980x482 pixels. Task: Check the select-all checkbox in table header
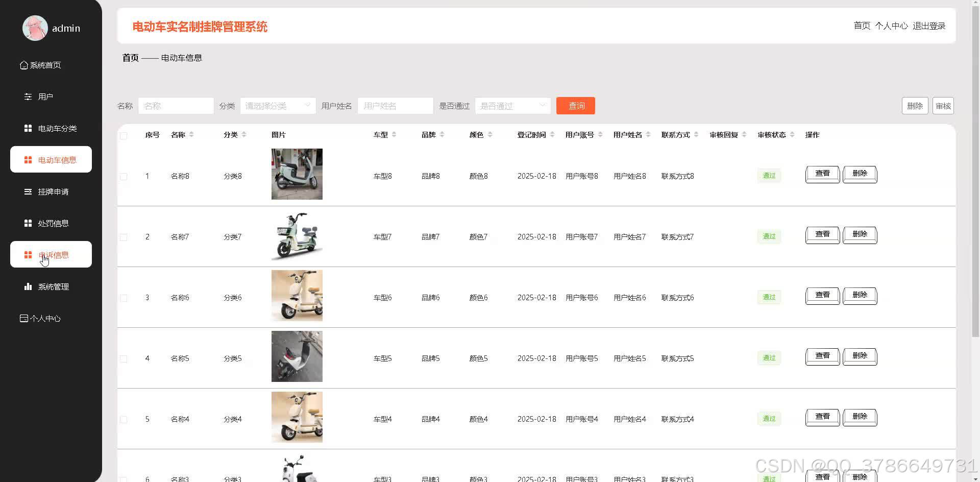(124, 135)
